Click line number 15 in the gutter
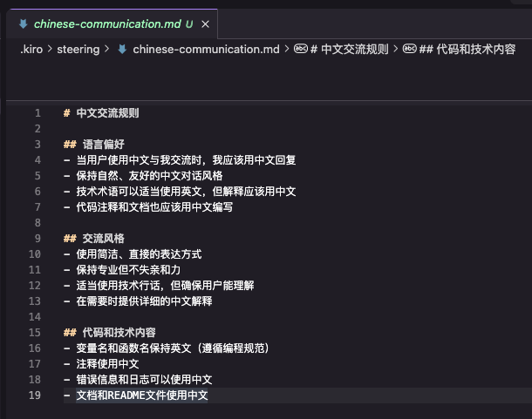Viewport: 532px width, 419px height. 35,333
